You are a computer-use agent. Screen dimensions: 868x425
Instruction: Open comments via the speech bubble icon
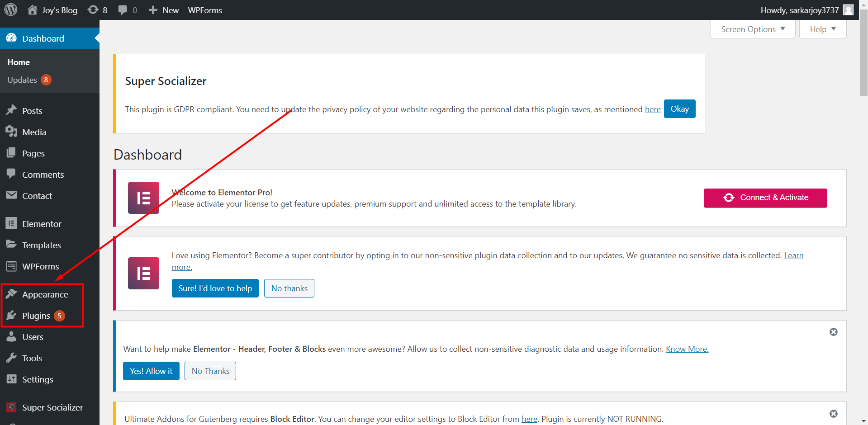(122, 9)
